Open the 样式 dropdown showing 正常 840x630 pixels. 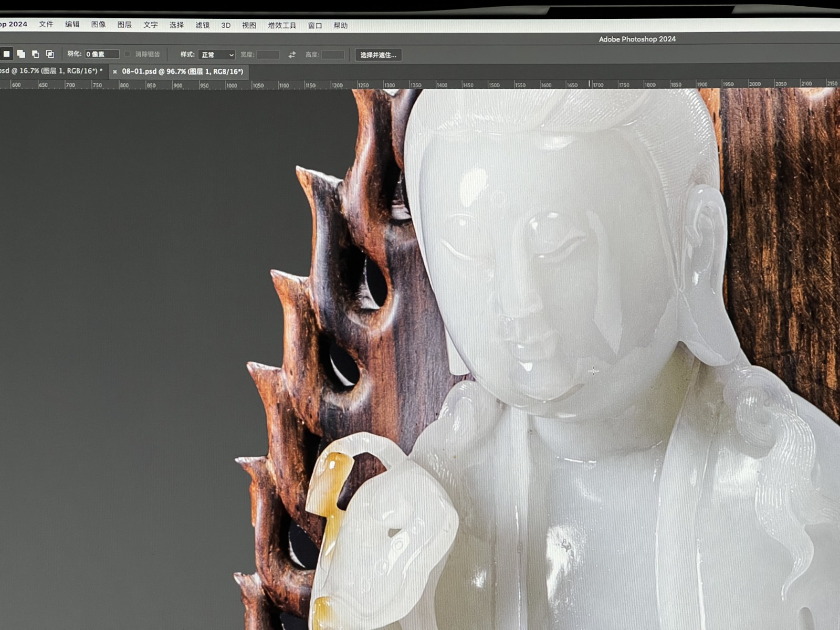coord(216,55)
